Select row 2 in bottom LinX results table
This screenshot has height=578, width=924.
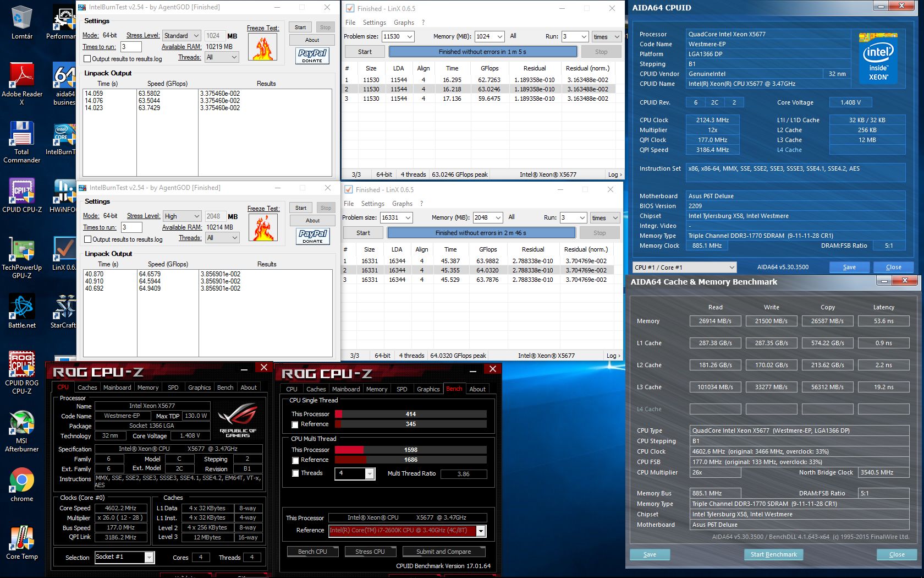pos(478,270)
